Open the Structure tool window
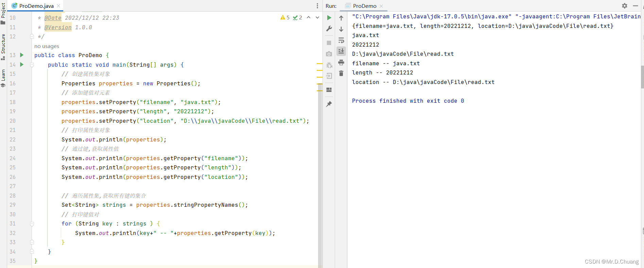Image resolution: width=644 pixels, height=268 pixels. tap(3, 47)
